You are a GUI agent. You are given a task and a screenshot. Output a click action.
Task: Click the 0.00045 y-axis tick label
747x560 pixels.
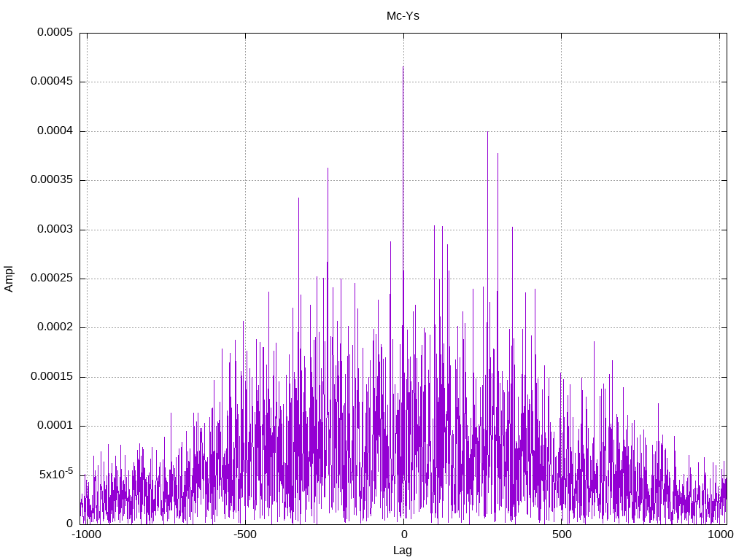tap(52, 82)
